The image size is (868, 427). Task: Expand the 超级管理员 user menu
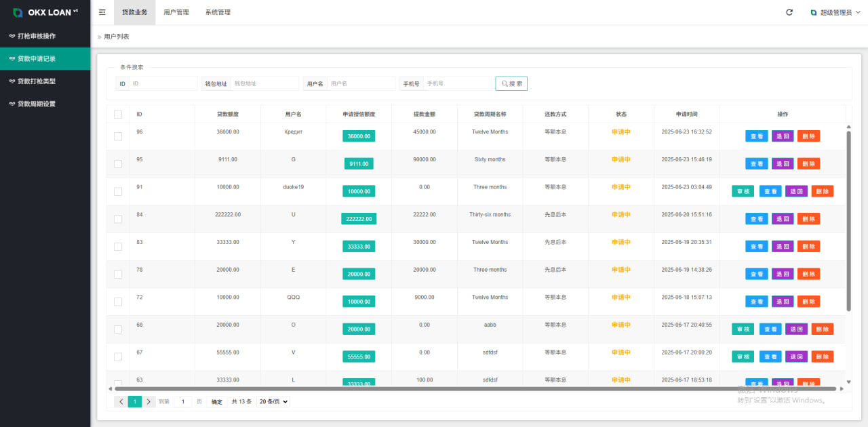tap(835, 12)
